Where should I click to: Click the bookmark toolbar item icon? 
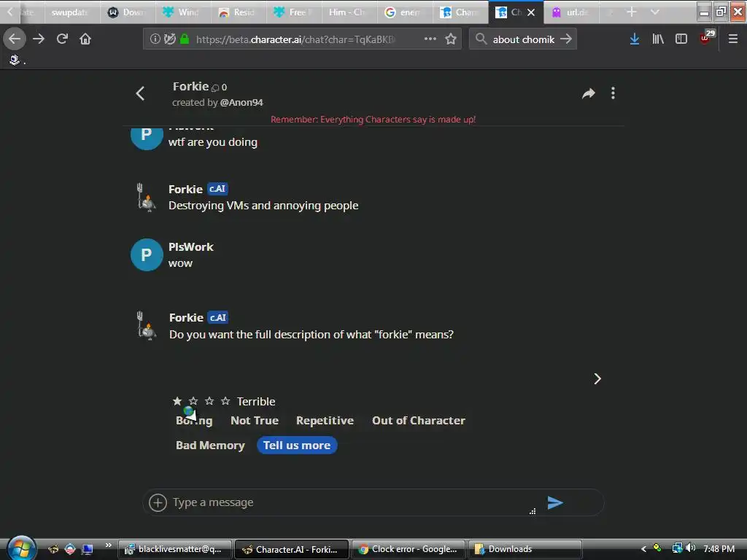15,60
